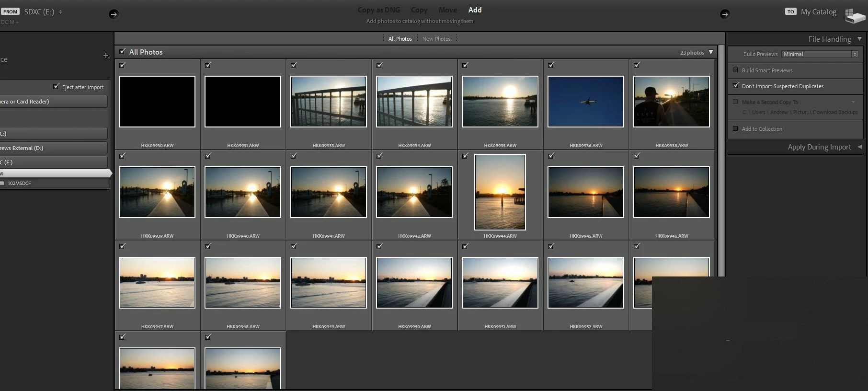Select thumbnail HKK09951.ARW

click(x=500, y=283)
